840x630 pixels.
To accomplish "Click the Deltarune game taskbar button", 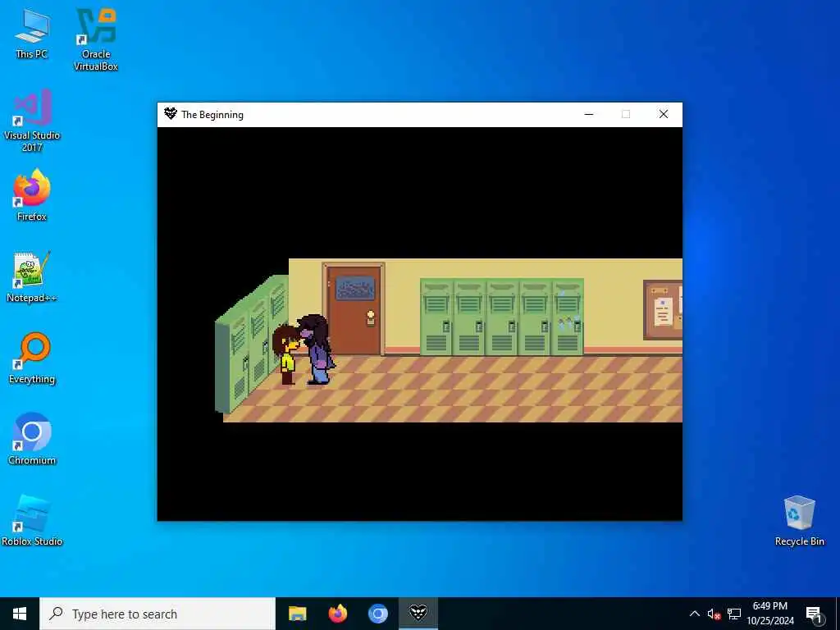I will tap(418, 614).
